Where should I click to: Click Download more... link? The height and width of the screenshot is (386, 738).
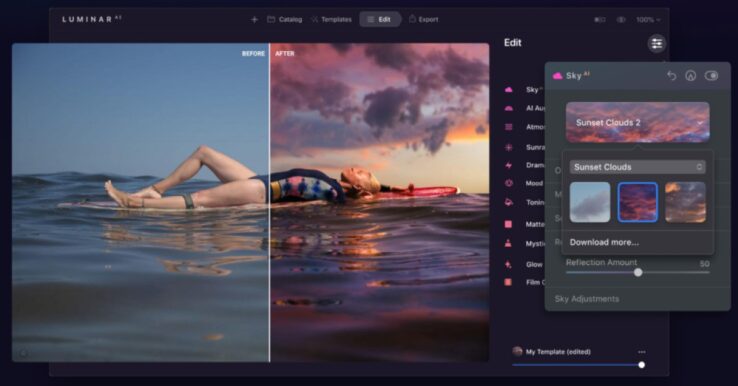604,242
